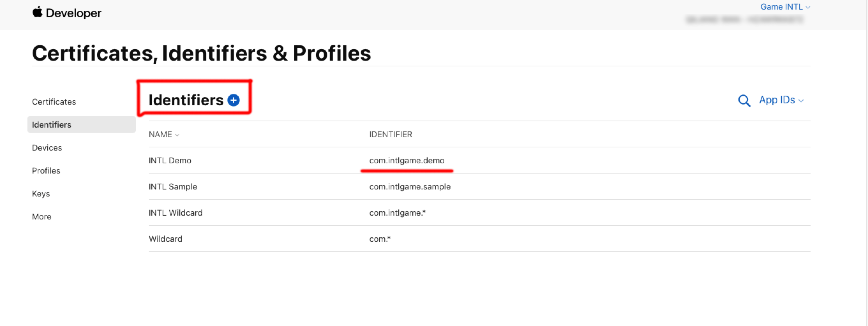The height and width of the screenshot is (326, 868).
Task: Open the Profiles section
Action: click(x=46, y=170)
